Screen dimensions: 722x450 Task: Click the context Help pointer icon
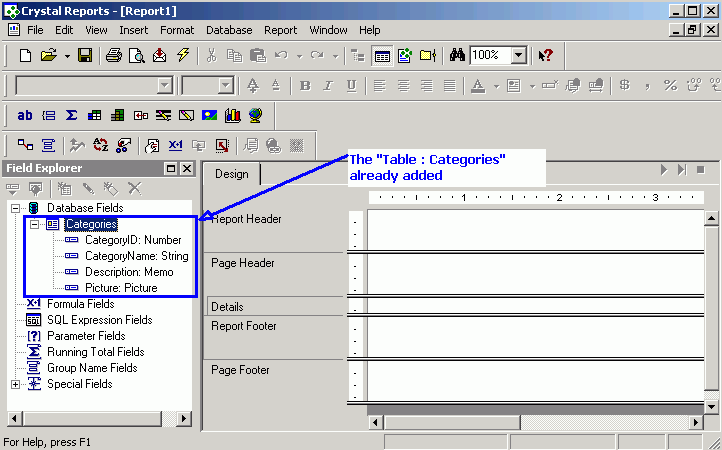546,55
